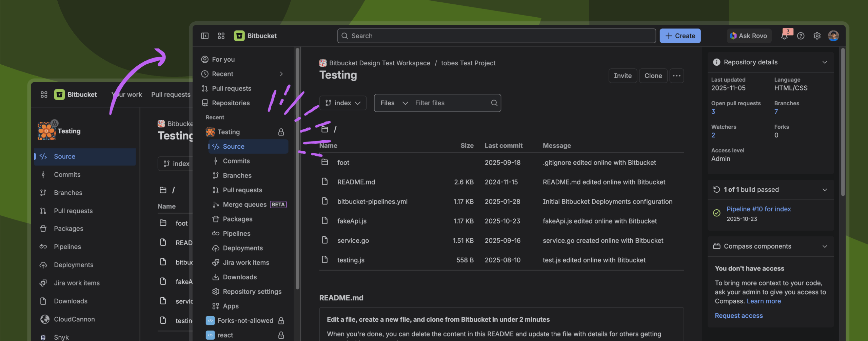Expand the Recent menu chevron
Viewport: 868px width, 341px height.
[x=281, y=74]
